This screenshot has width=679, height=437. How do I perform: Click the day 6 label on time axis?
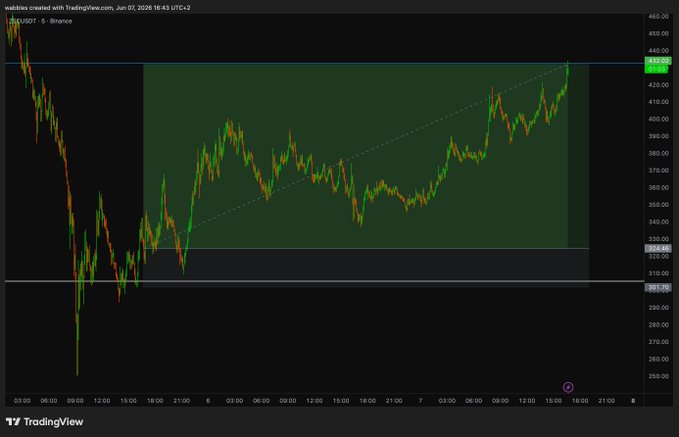point(208,401)
